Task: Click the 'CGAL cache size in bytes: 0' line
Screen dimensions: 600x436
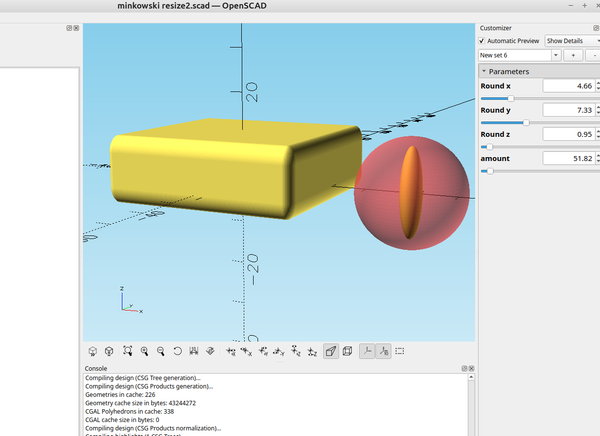Action: (122, 420)
